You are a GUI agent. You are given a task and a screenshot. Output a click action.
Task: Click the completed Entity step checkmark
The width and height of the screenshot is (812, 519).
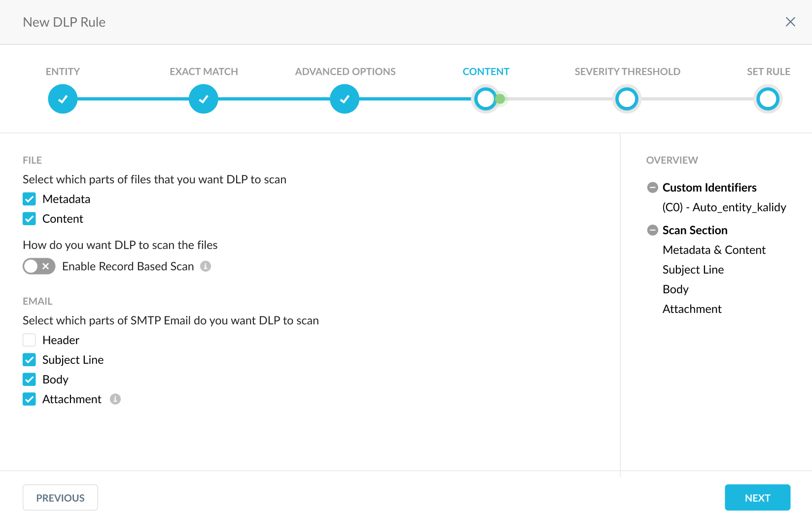(63, 99)
